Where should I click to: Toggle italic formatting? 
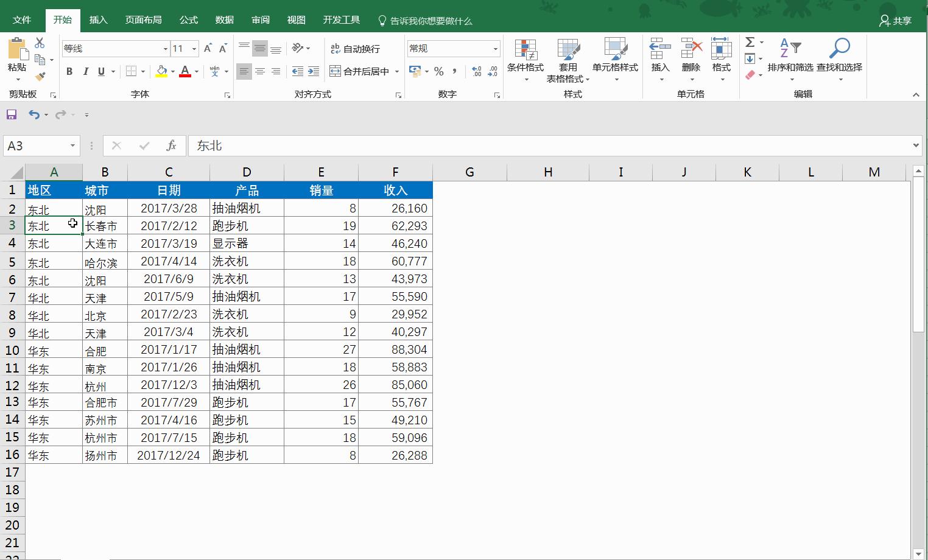[x=85, y=72]
